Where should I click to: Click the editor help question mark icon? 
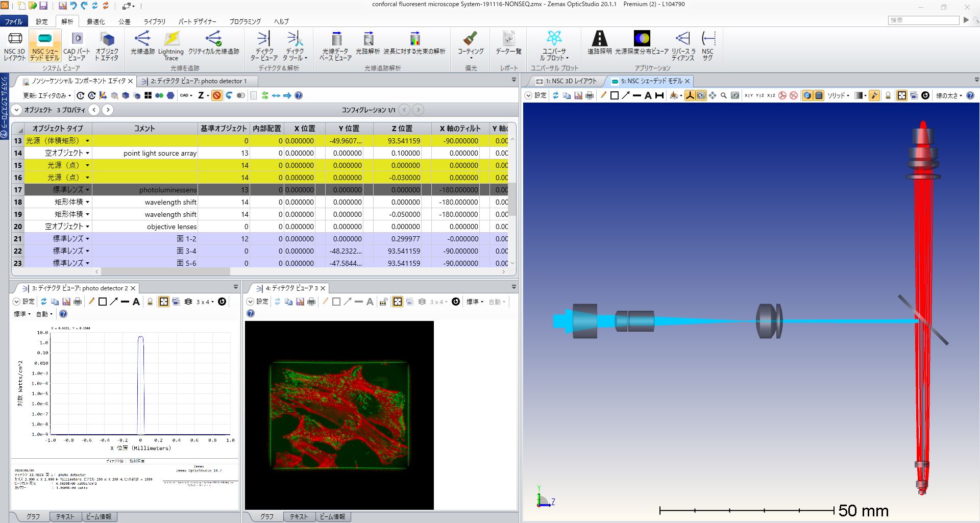pyautogui.click(x=299, y=95)
